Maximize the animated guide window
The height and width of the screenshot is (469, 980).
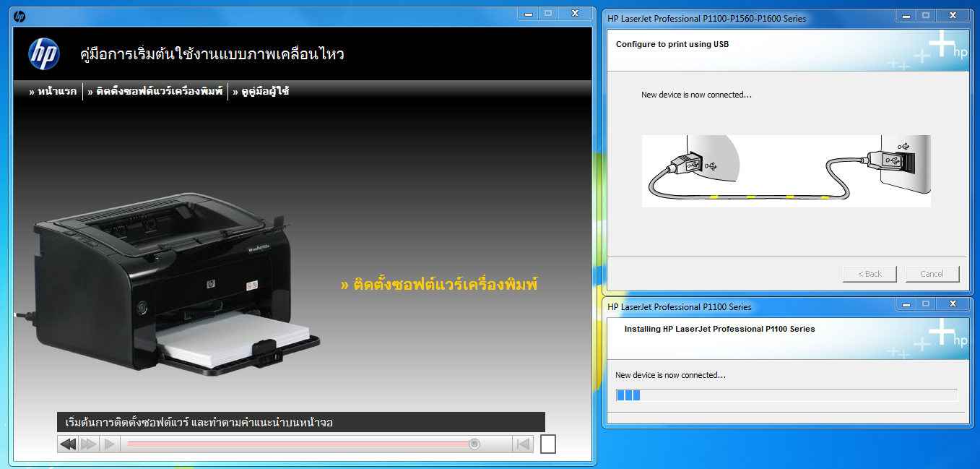click(548, 13)
